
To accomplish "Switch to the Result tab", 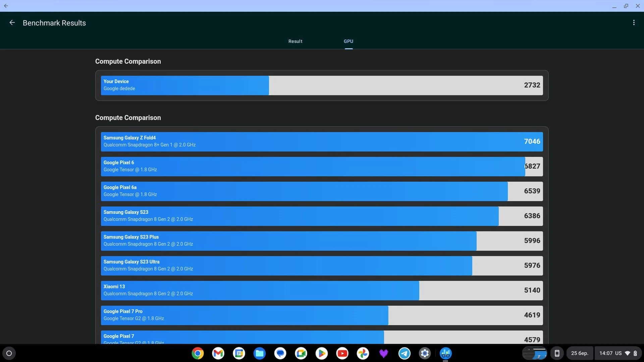I will click(x=295, y=41).
